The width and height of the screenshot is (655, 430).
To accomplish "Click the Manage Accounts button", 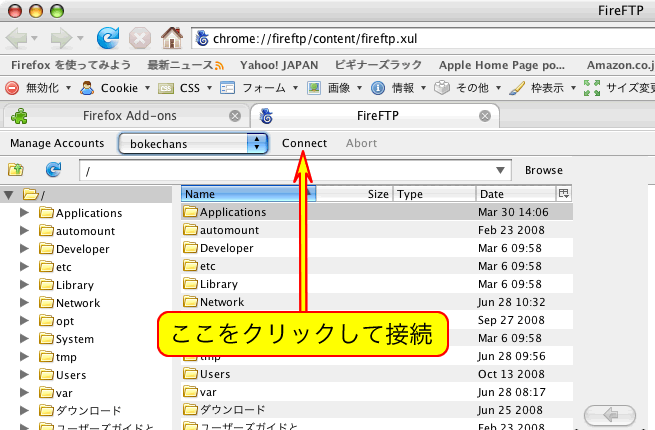I will [57, 143].
